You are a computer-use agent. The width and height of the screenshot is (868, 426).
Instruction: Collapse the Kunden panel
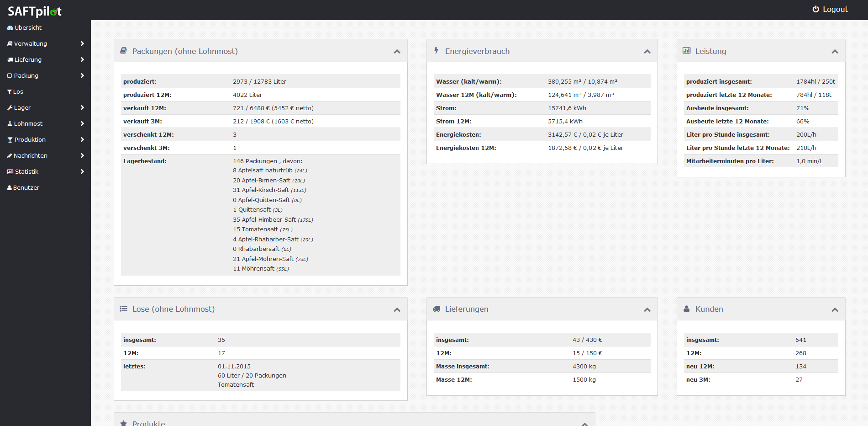coord(835,310)
